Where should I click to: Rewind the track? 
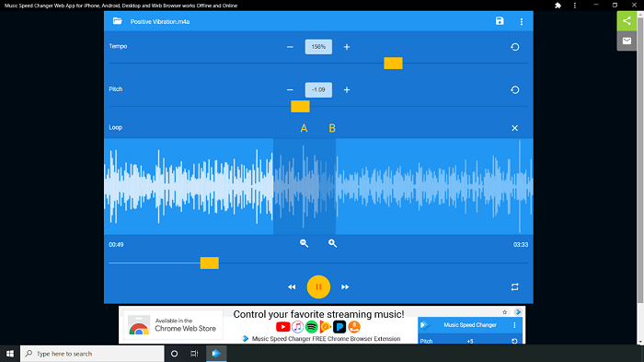292,287
